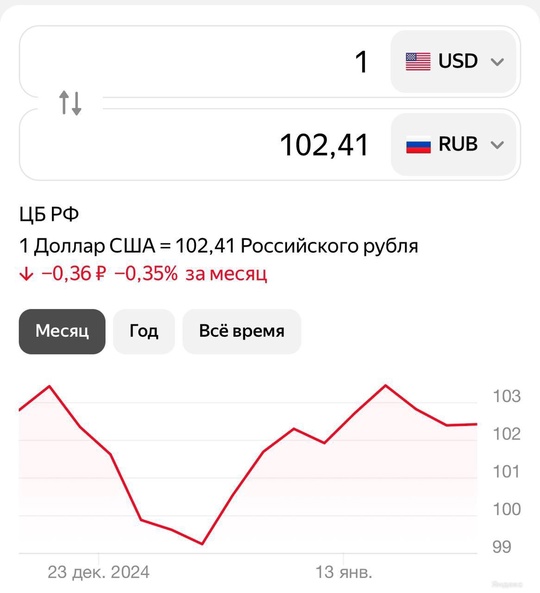Click the result field showing 102,41
Viewport: 540px width, 593px height.
coord(205,145)
